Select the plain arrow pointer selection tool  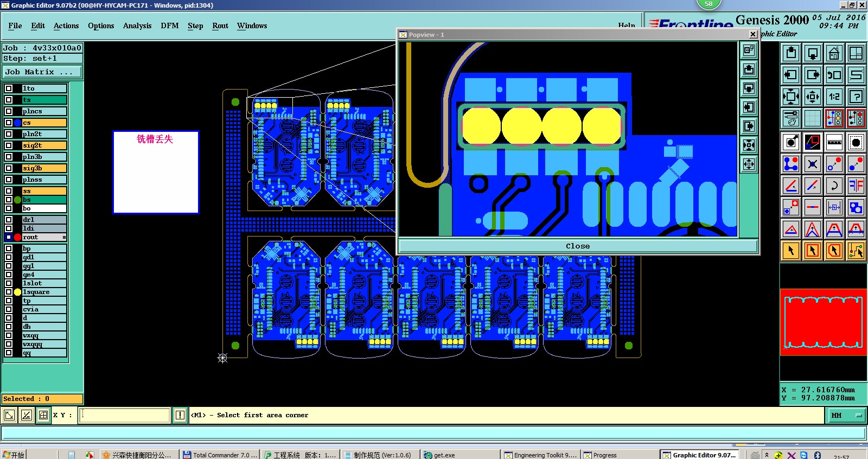(790, 251)
